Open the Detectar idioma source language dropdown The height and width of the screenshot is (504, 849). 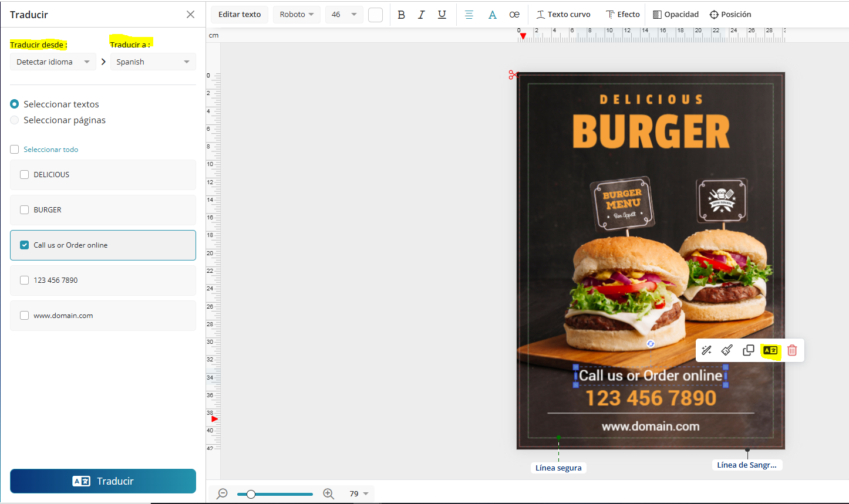tap(53, 62)
